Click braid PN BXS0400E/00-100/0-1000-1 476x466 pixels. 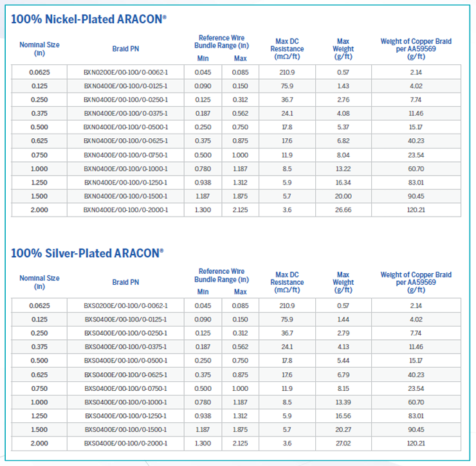click(125, 402)
